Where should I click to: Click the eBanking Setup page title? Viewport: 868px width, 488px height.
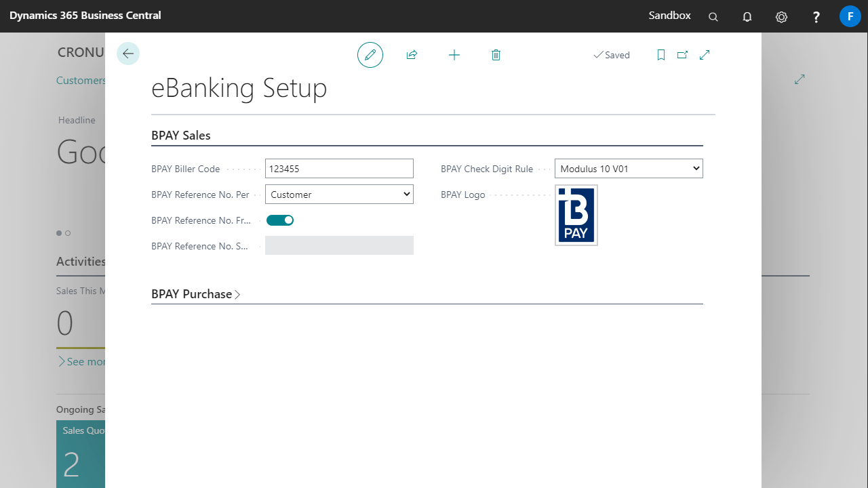click(x=239, y=88)
